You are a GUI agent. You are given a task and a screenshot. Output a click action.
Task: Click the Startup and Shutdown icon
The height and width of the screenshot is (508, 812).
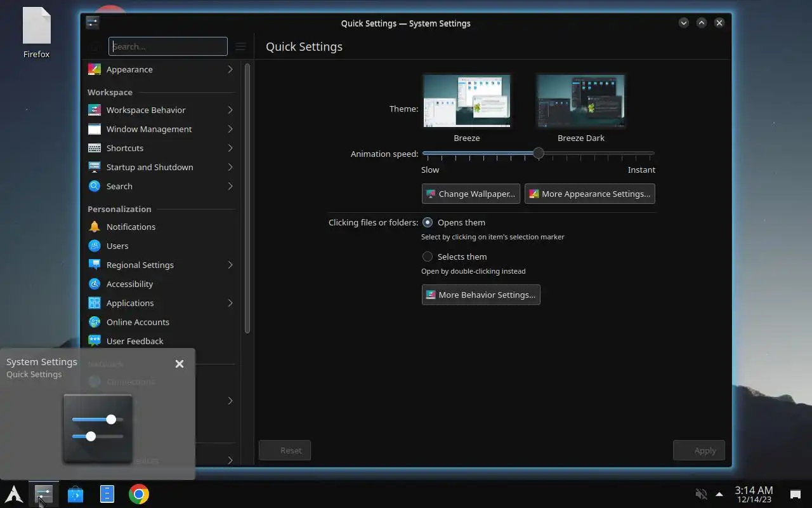(95, 167)
